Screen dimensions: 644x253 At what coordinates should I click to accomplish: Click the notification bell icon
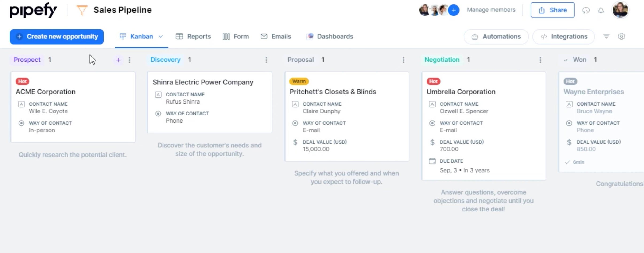point(601,10)
